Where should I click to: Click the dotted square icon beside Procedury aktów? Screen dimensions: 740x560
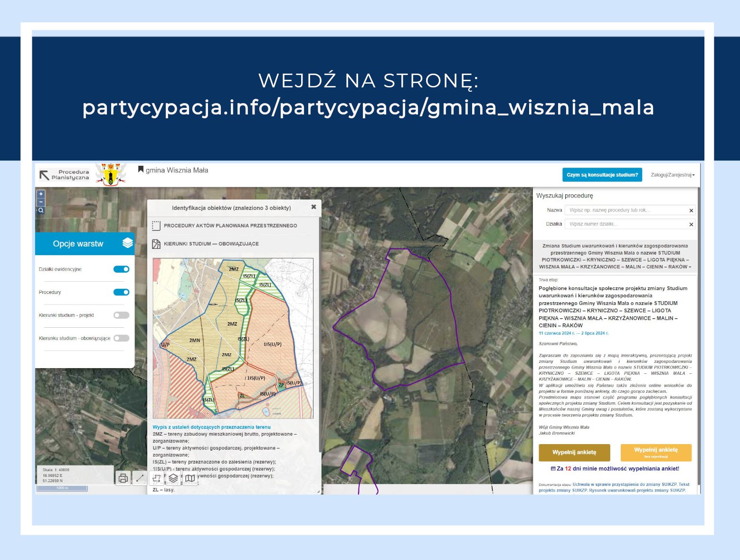pos(156,226)
